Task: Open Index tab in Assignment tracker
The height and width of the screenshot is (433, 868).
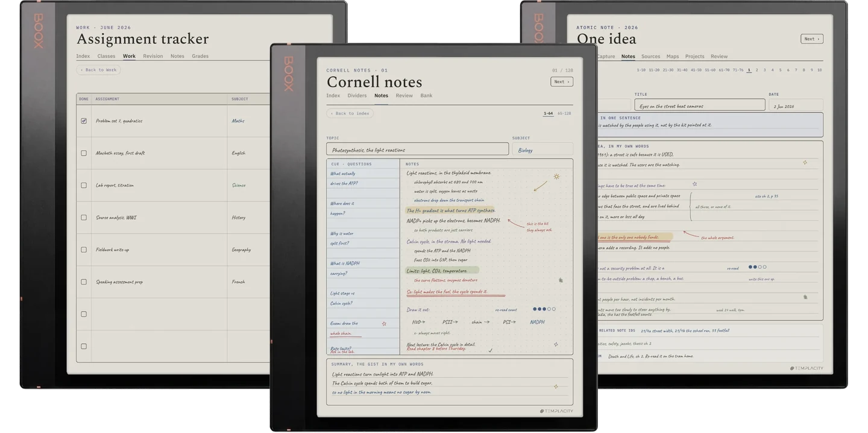Action: (83, 56)
